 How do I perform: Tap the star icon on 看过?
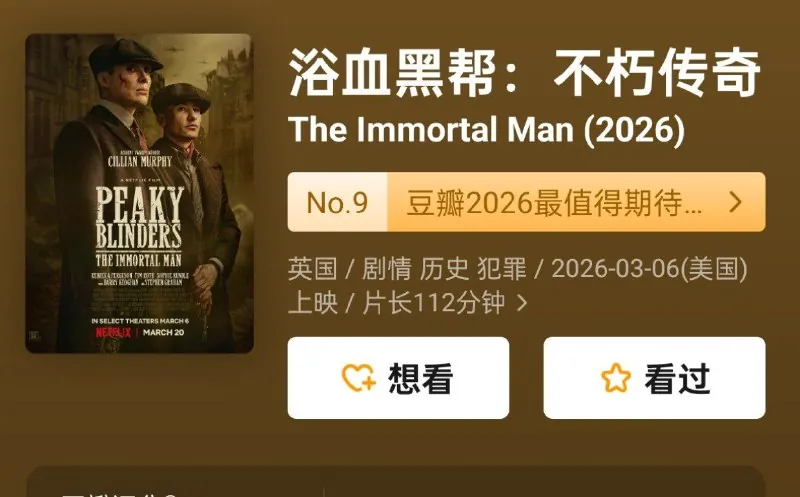click(616, 378)
